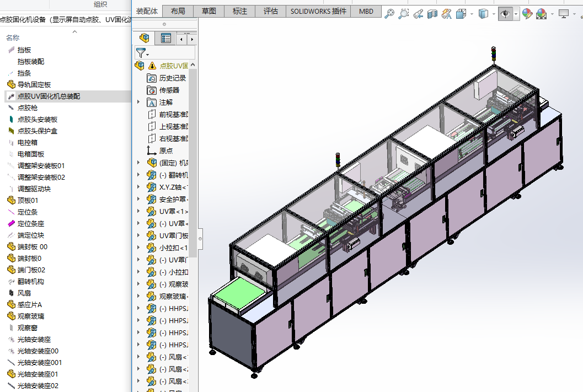The width and height of the screenshot is (583, 392).
Task: Click the View Settings monitor icon
Action: 563,14
